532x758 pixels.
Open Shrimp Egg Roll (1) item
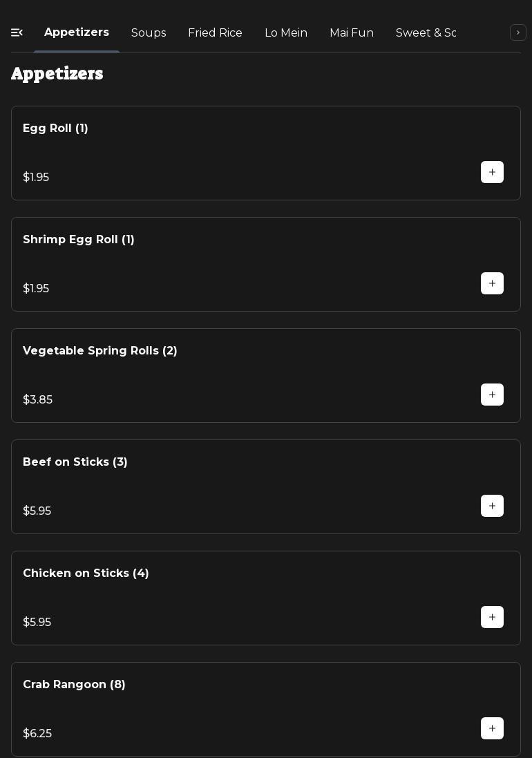coord(79,240)
